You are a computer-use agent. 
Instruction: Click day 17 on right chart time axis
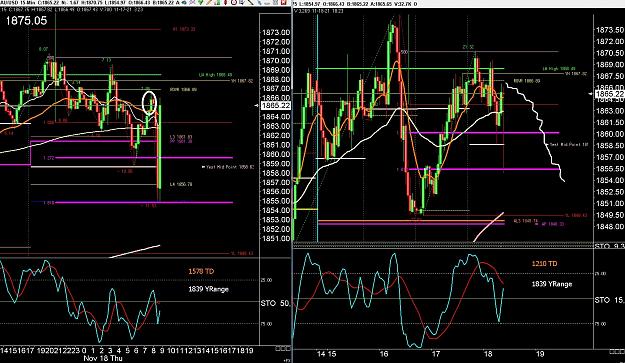click(x=436, y=354)
